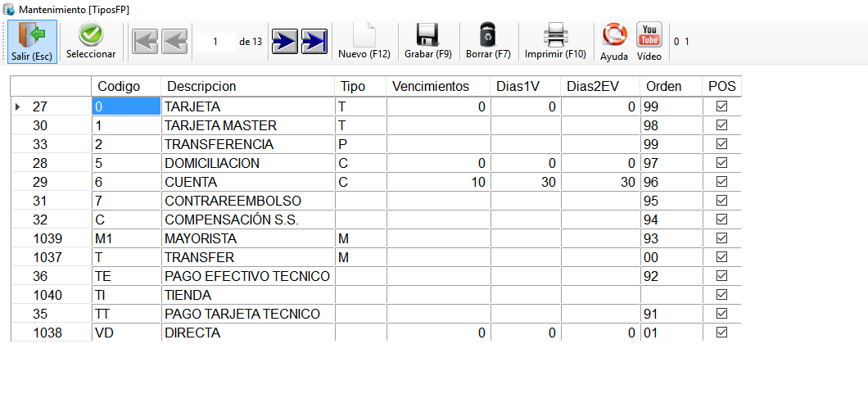Click the Descripcion column header

248,86
